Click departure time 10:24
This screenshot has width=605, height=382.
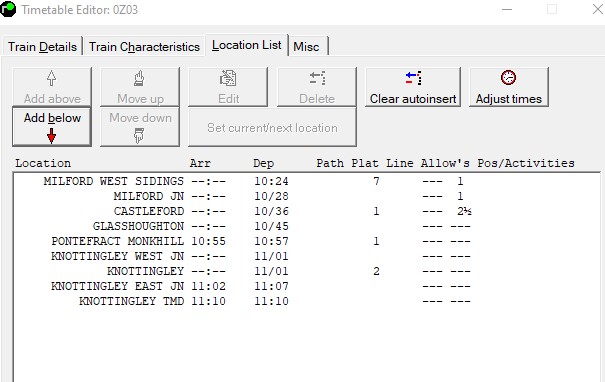[x=271, y=181]
